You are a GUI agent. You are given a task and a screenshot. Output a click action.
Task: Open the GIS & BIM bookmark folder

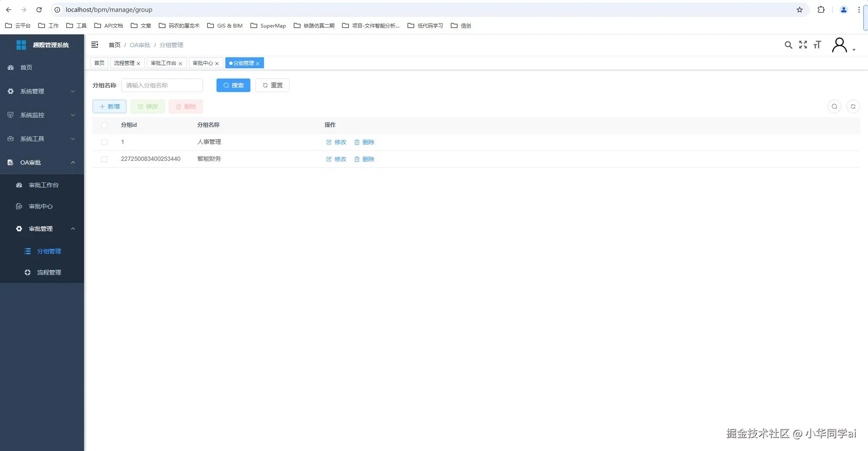tap(225, 25)
